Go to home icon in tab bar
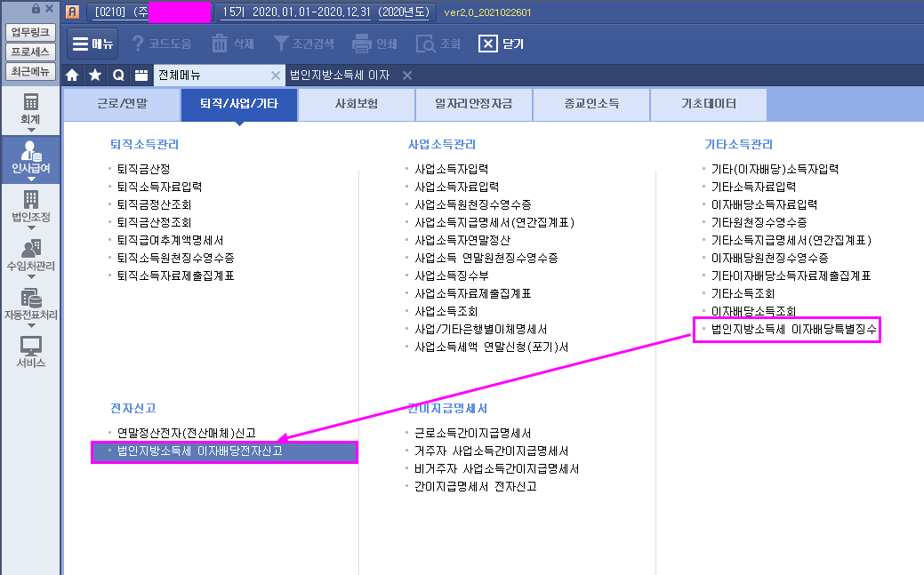The image size is (924, 575). click(73, 76)
